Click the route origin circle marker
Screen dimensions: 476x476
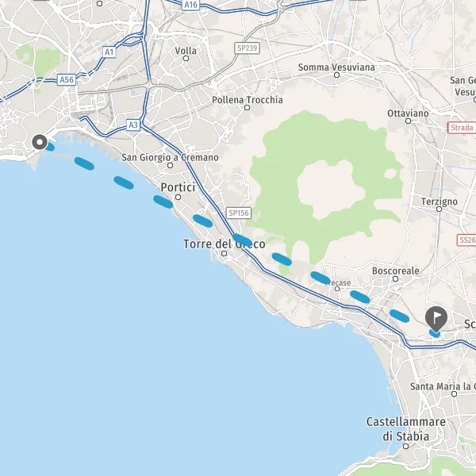(x=40, y=142)
